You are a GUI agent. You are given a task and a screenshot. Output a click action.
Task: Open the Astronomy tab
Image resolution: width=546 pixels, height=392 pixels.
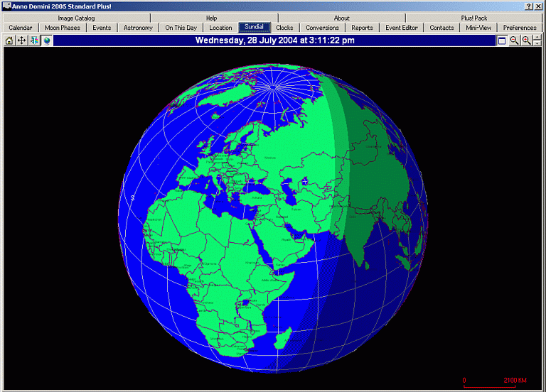point(137,28)
